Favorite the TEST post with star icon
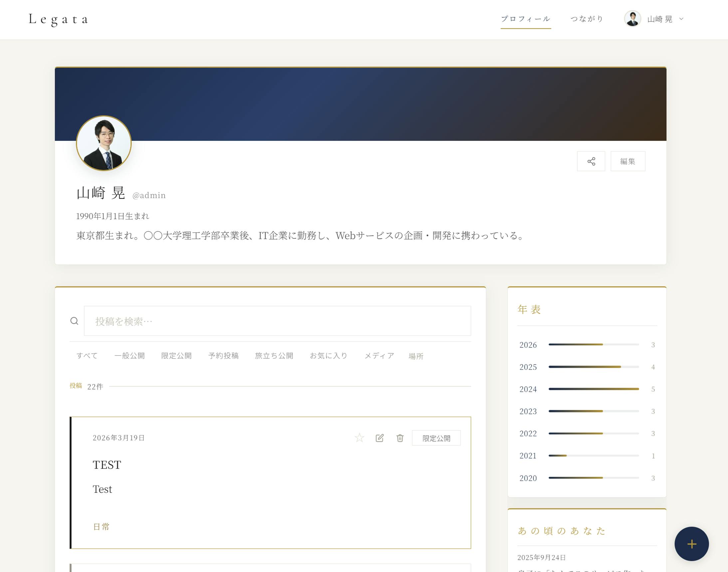 pos(359,438)
